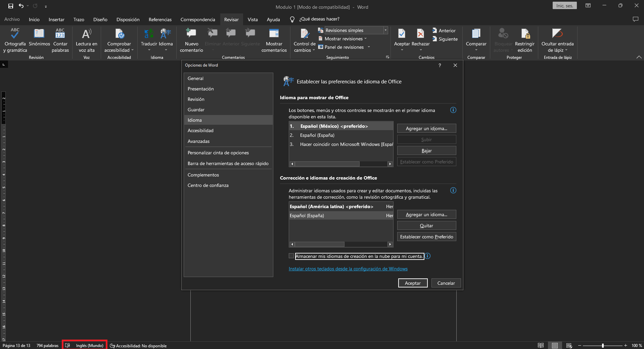The image size is (644, 349).
Task: Expand Panel de revisiones arrow
Action: tap(369, 47)
